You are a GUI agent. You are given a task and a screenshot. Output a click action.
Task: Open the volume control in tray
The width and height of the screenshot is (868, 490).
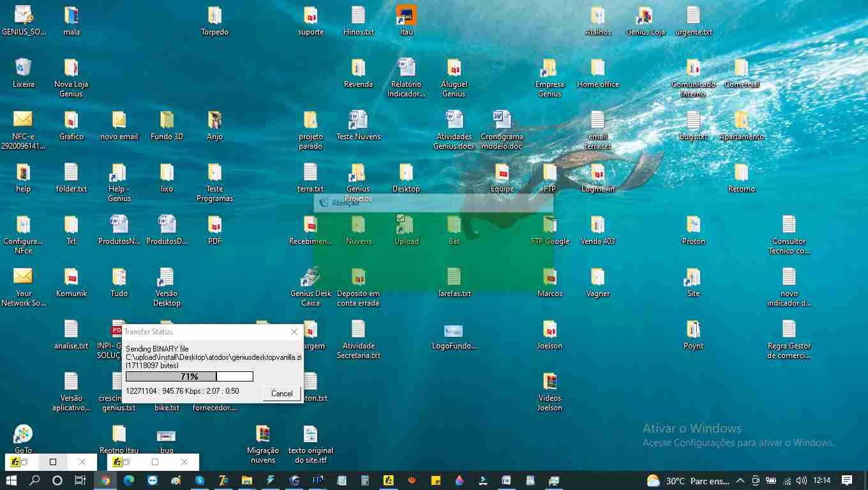pos(802,480)
